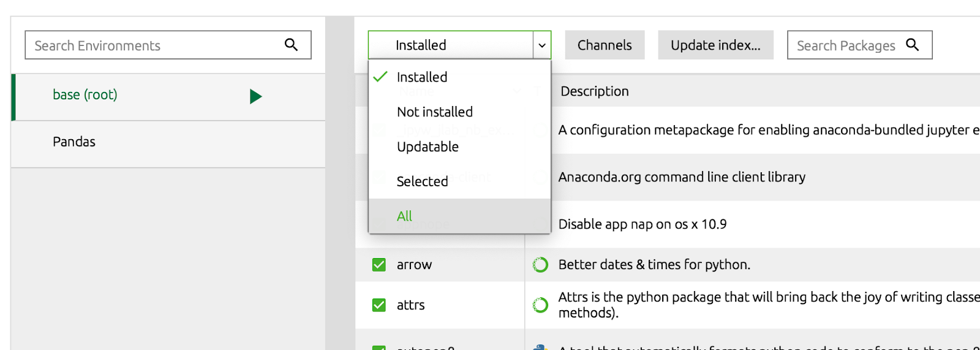
Task: Click the Description column header
Action: tap(594, 91)
